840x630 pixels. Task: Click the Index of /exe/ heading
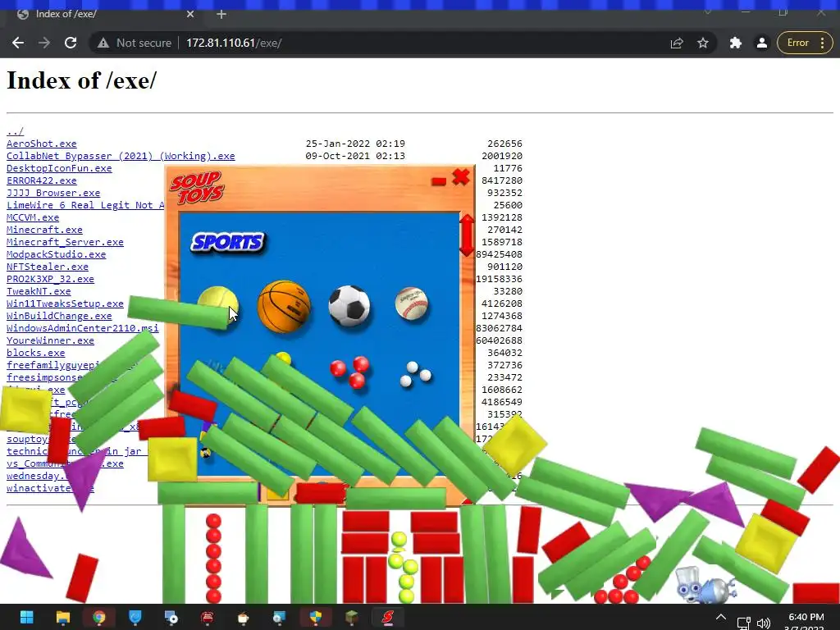click(x=81, y=80)
